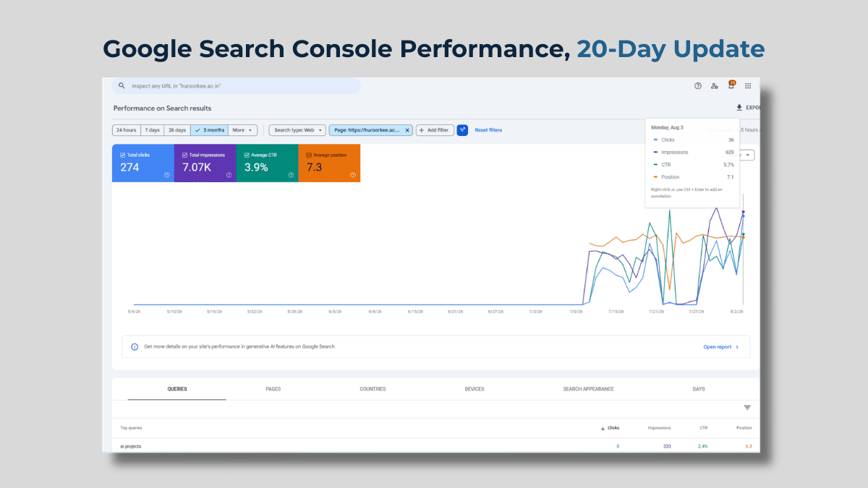Sort by the Position column header
Image resolution: width=868 pixels, height=488 pixels.
tap(744, 428)
